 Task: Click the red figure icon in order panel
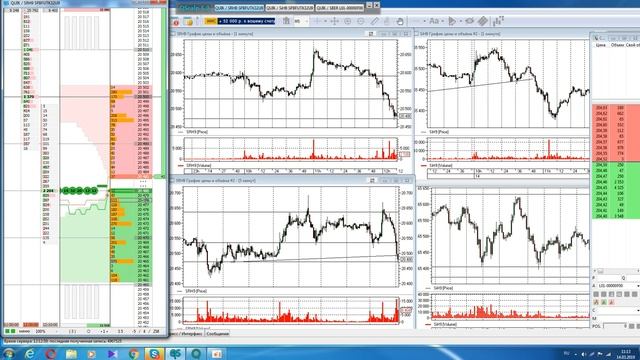[x=611, y=302]
